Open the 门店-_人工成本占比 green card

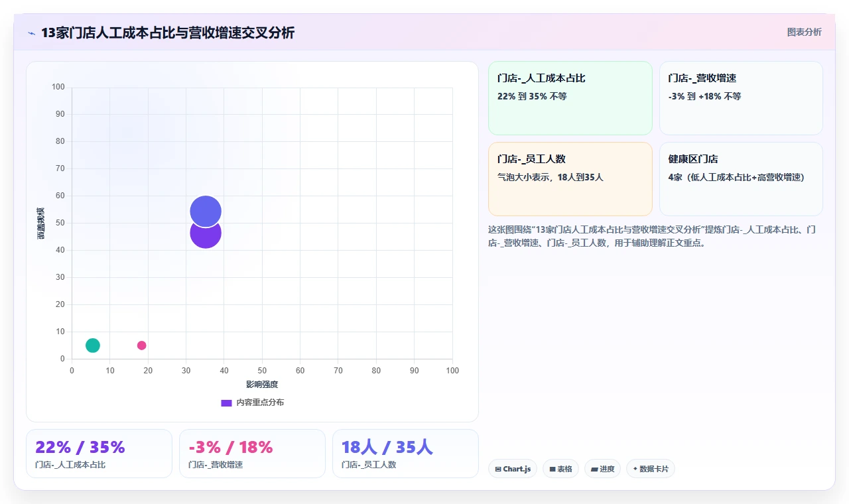point(570,98)
